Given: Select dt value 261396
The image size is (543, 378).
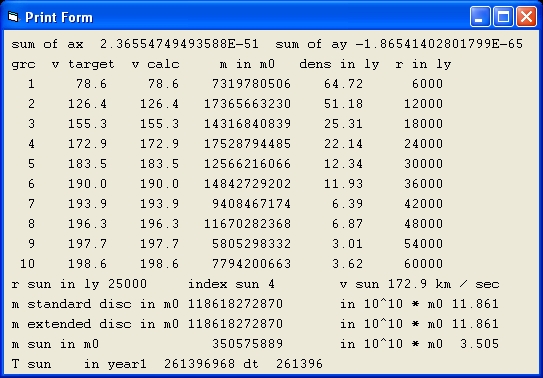Looking at the screenshot, I should 300,364.
